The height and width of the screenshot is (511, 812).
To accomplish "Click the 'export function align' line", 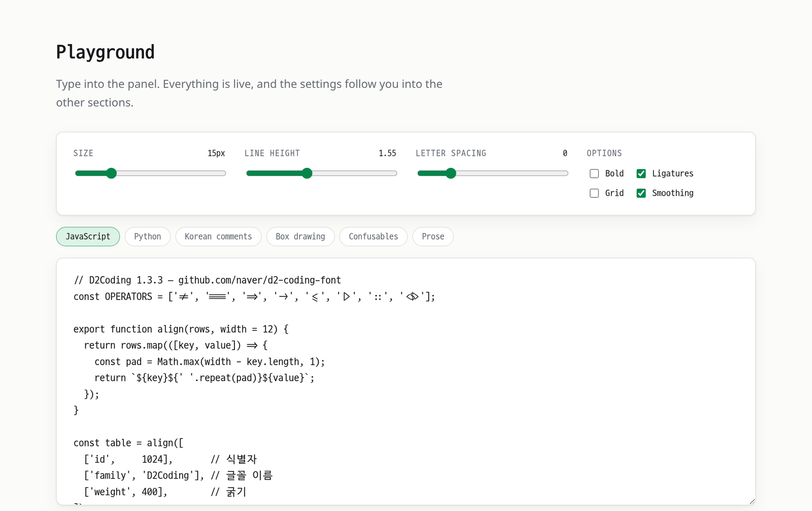I will click(x=181, y=329).
